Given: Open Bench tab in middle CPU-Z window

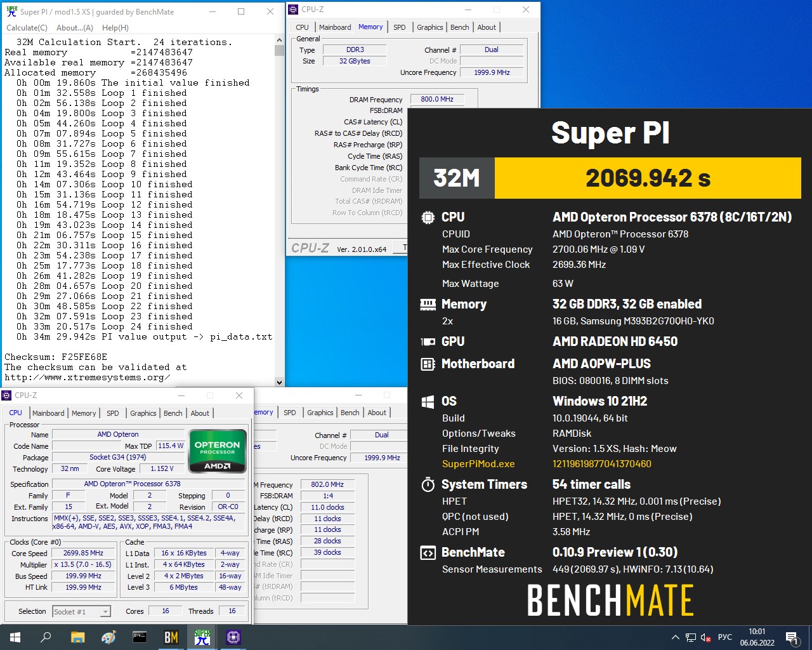Looking at the screenshot, I should (350, 413).
